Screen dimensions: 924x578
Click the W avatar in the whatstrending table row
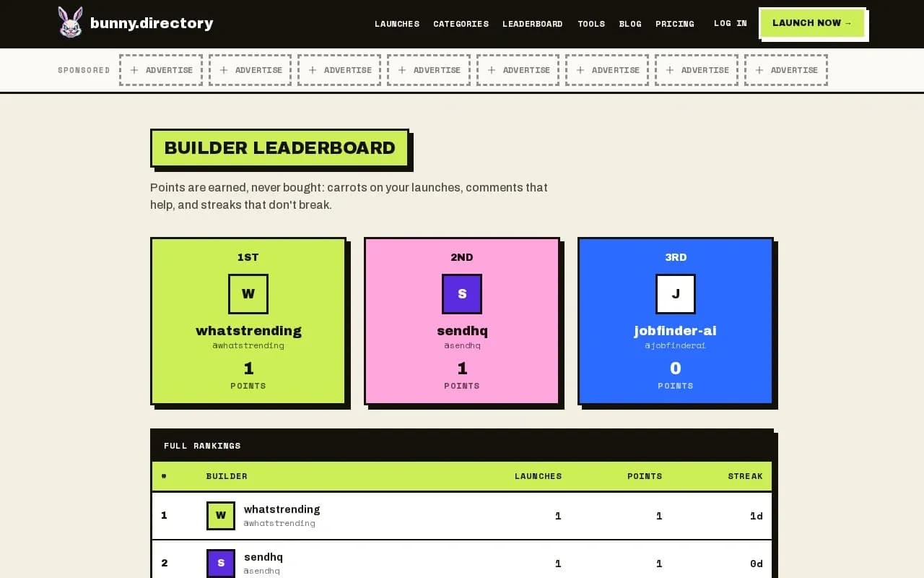click(221, 516)
